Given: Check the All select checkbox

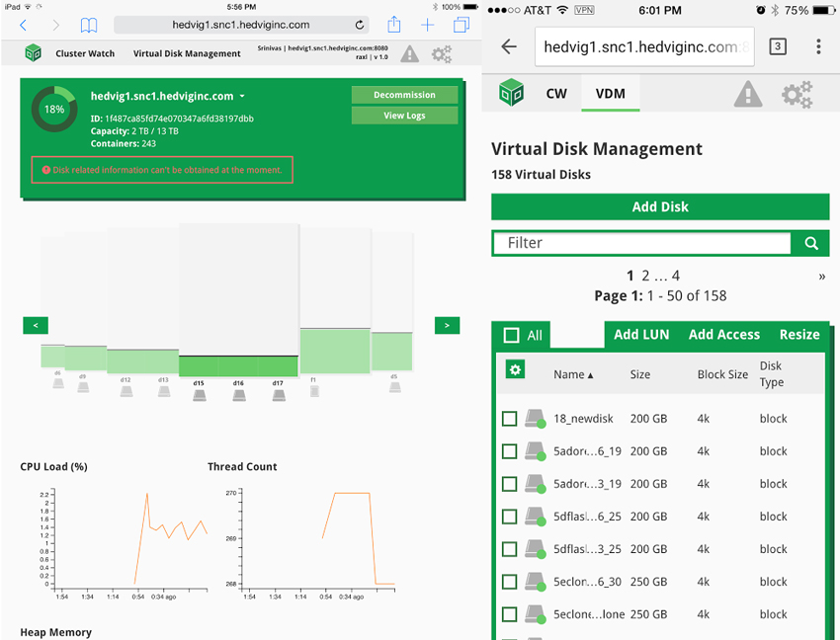Looking at the screenshot, I should click(511, 335).
